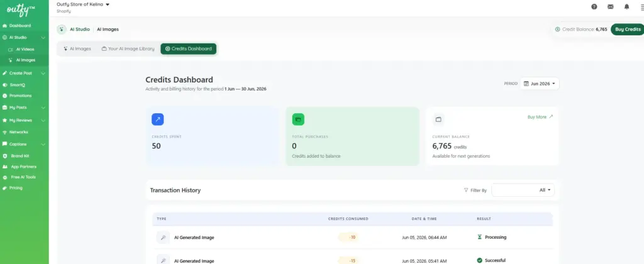Click the -10 credits consumed value
This screenshot has width=644, height=264.
(x=348, y=238)
